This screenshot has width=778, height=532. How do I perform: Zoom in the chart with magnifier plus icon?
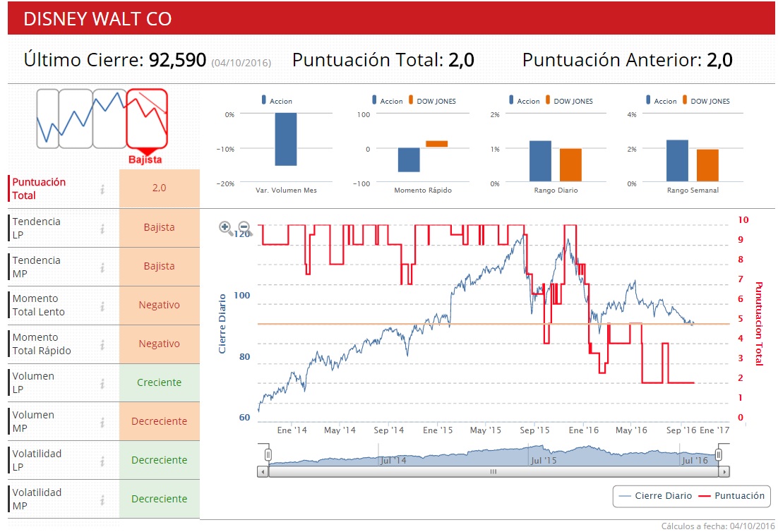click(226, 228)
